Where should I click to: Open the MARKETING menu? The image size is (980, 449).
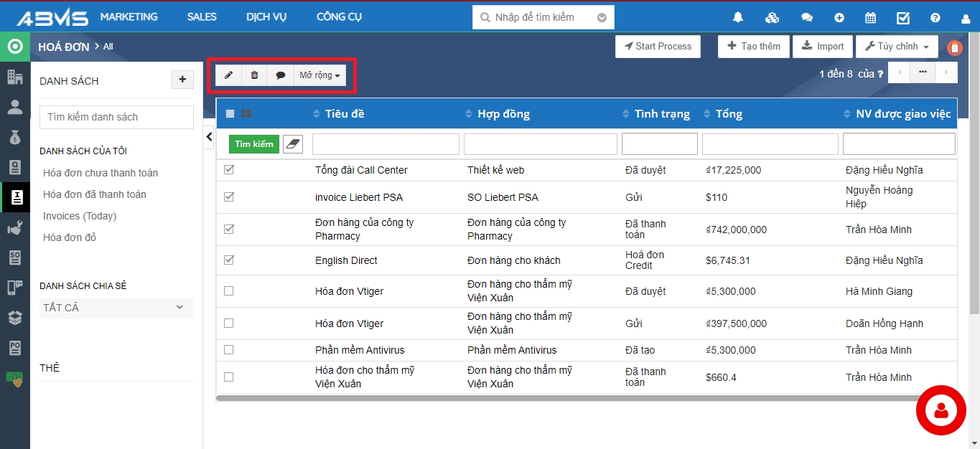pos(129,17)
